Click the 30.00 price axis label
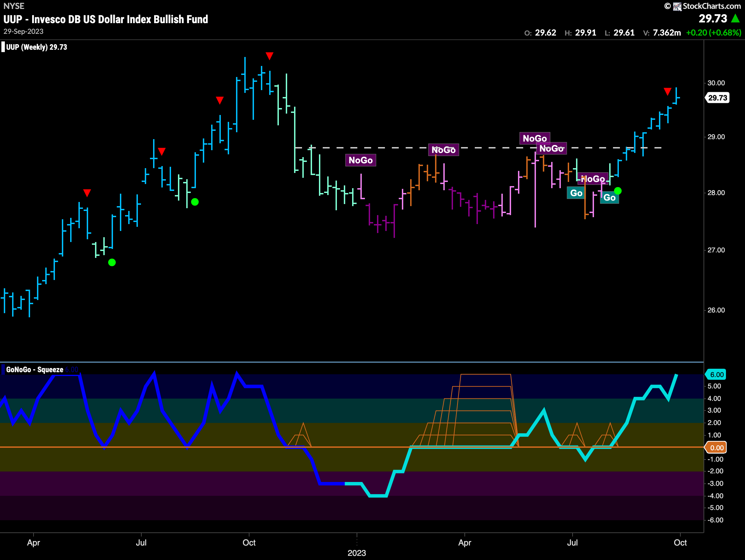745x560 pixels. click(716, 83)
